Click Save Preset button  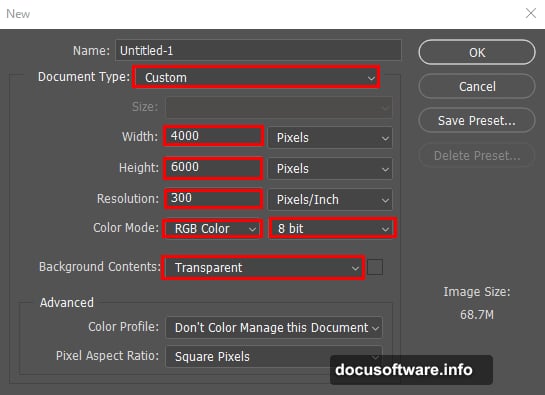(x=477, y=120)
